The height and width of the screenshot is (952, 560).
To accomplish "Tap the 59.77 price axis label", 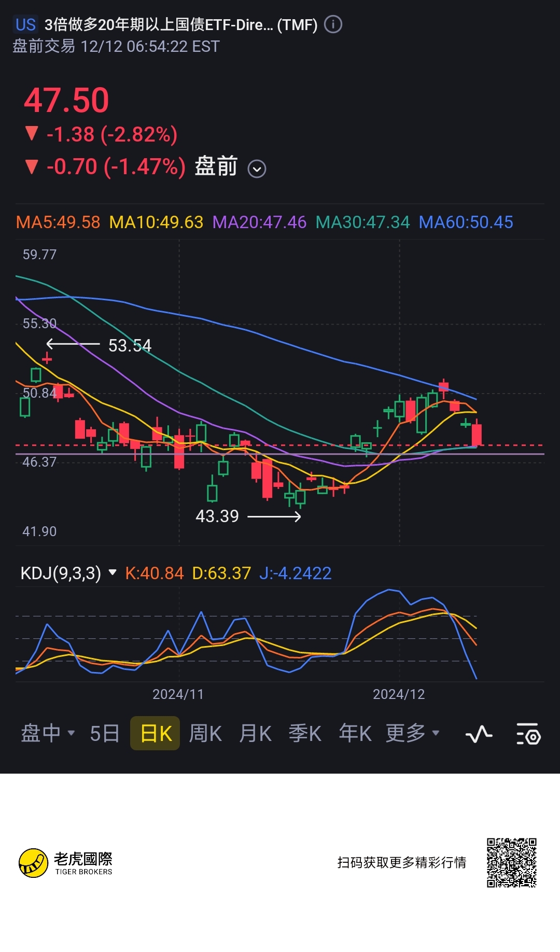I will [x=39, y=255].
